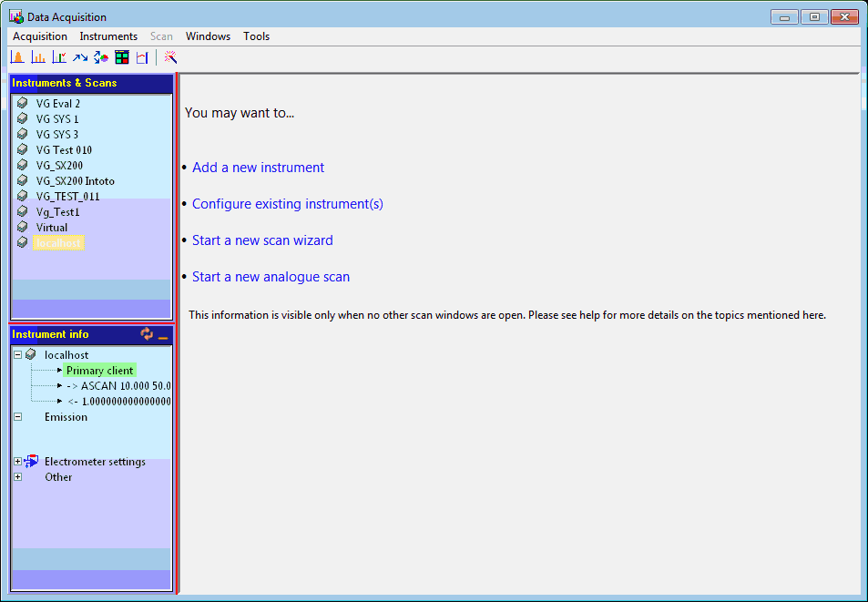868x602 pixels.
Task: Collapse the localhost node in Instrument info
Action: (x=18, y=355)
